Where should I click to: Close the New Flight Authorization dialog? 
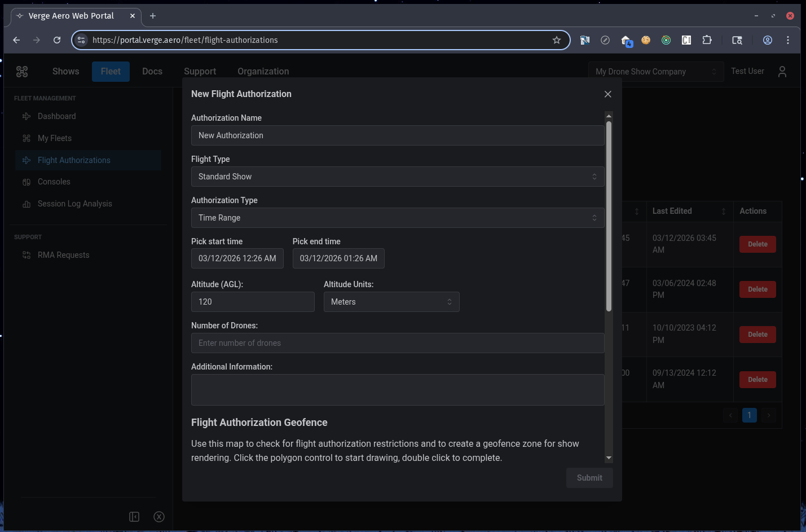(607, 94)
